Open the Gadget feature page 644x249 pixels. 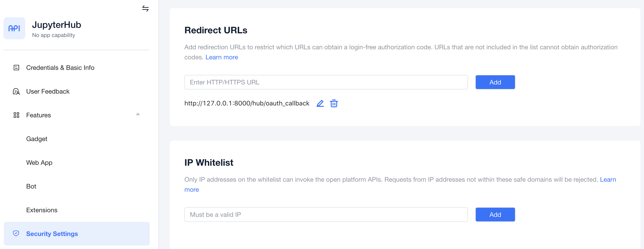point(37,139)
